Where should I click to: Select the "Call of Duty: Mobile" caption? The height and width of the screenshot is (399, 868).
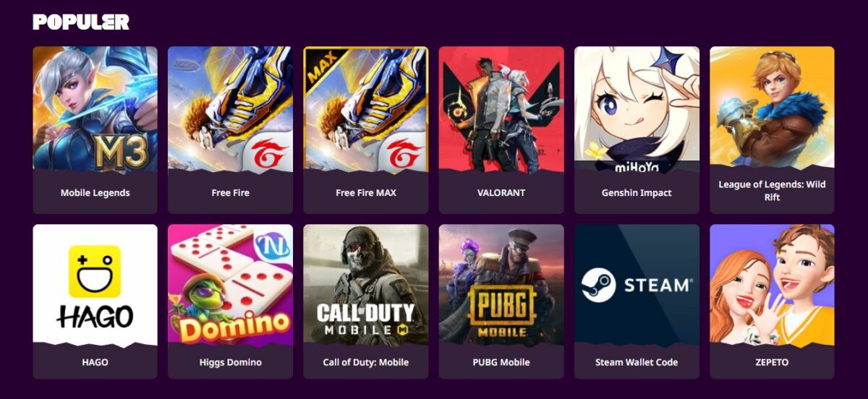coord(365,362)
